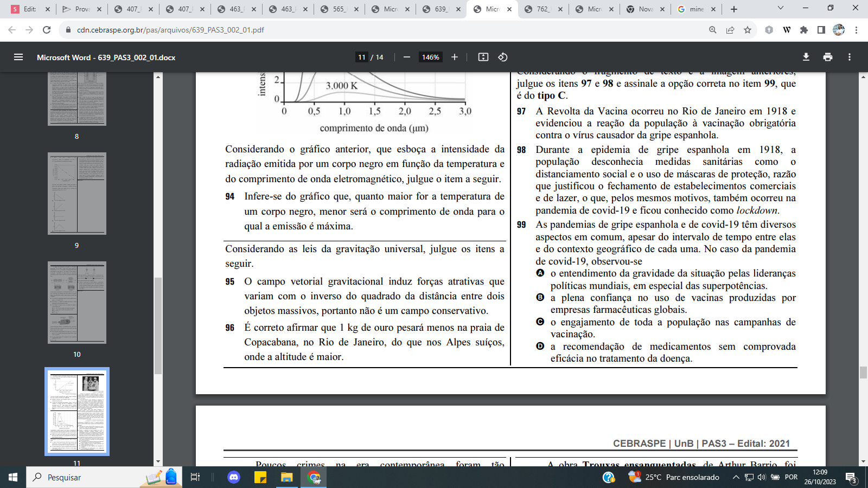Click item number 96 in the document

(230, 328)
